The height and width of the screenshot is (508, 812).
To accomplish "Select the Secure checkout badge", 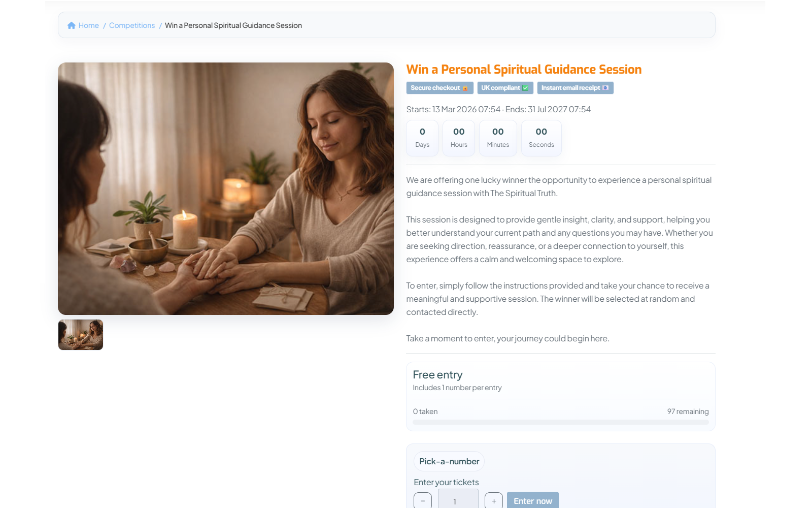I will tap(439, 88).
